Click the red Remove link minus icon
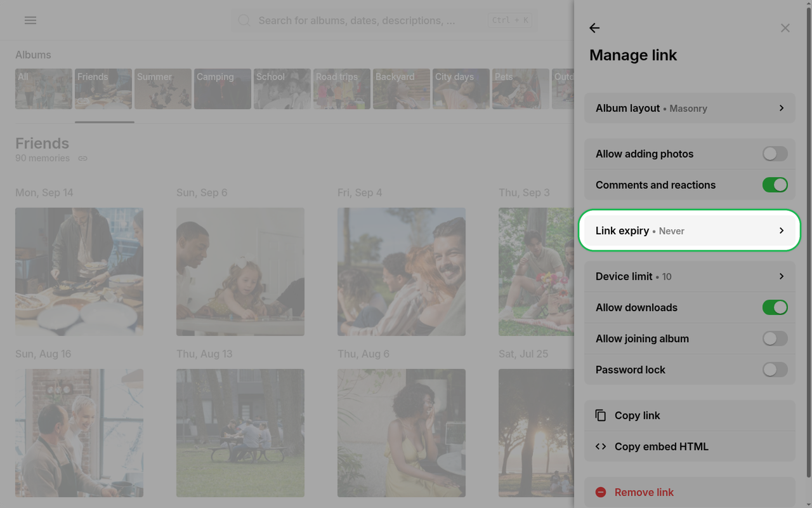The height and width of the screenshot is (508, 812). point(601,492)
